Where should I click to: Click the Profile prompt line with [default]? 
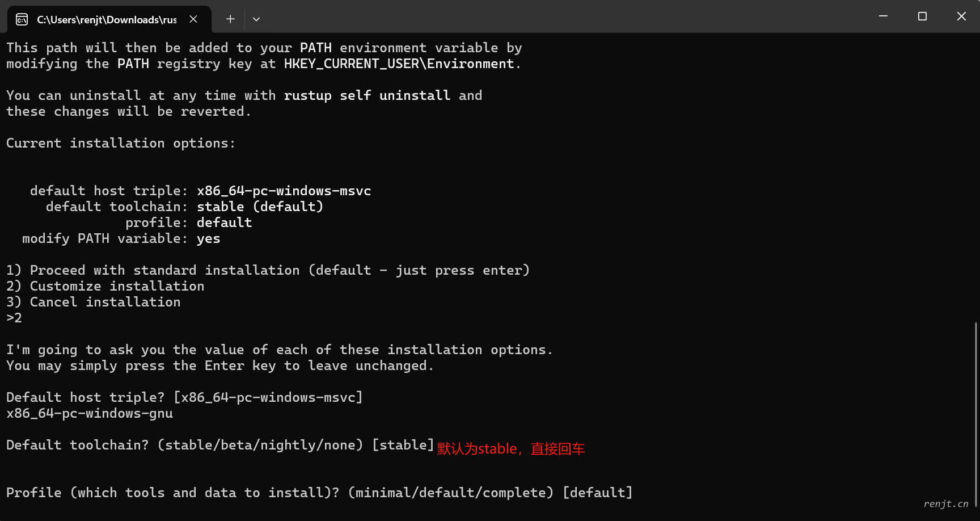pos(319,493)
